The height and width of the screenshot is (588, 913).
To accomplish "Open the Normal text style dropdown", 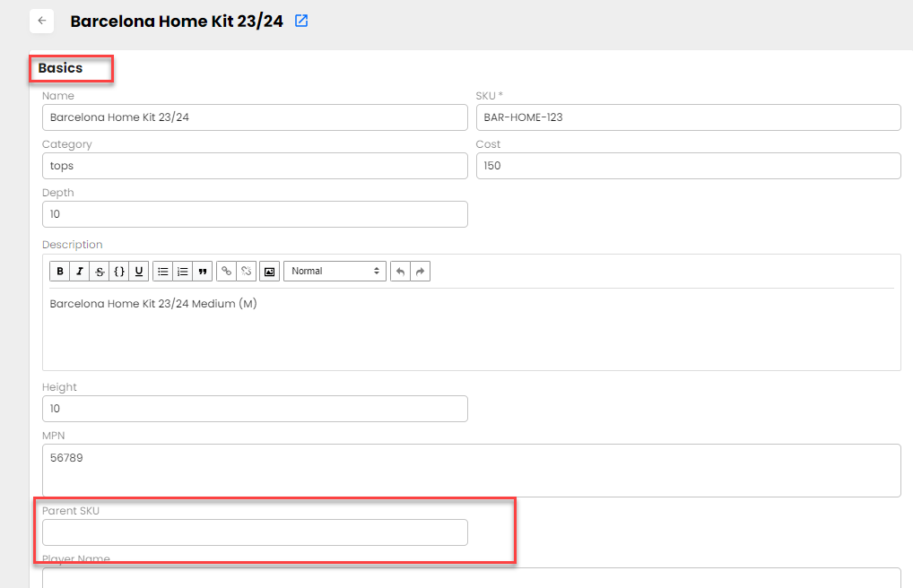I will click(x=335, y=271).
